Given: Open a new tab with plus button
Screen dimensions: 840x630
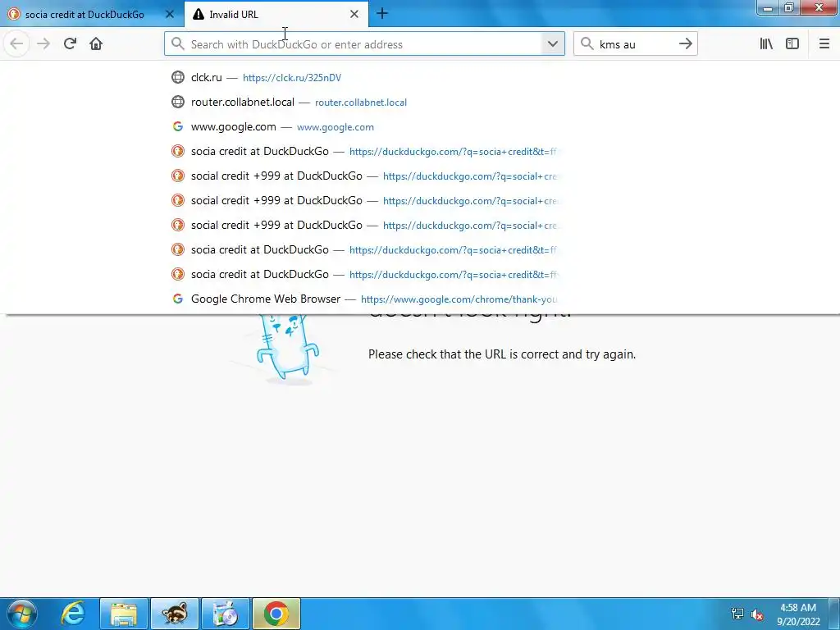Looking at the screenshot, I should click(x=382, y=14).
